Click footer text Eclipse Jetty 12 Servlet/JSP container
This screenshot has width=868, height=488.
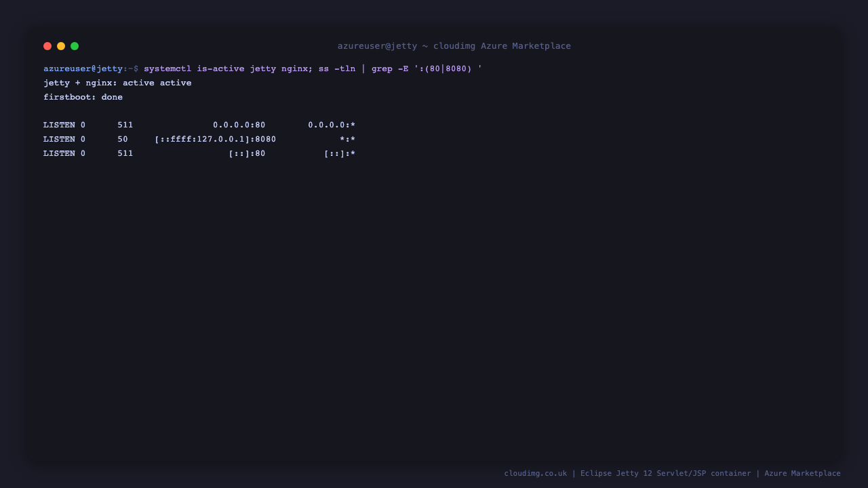[x=666, y=474]
